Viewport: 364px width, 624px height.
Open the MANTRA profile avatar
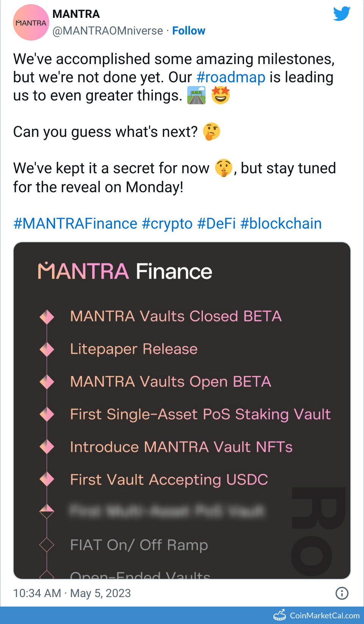[31, 22]
